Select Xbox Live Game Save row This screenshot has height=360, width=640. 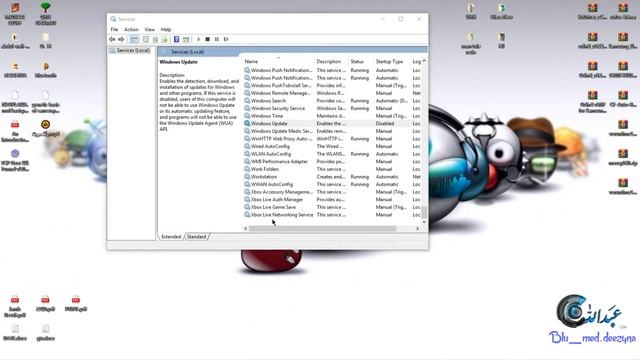coord(332,207)
